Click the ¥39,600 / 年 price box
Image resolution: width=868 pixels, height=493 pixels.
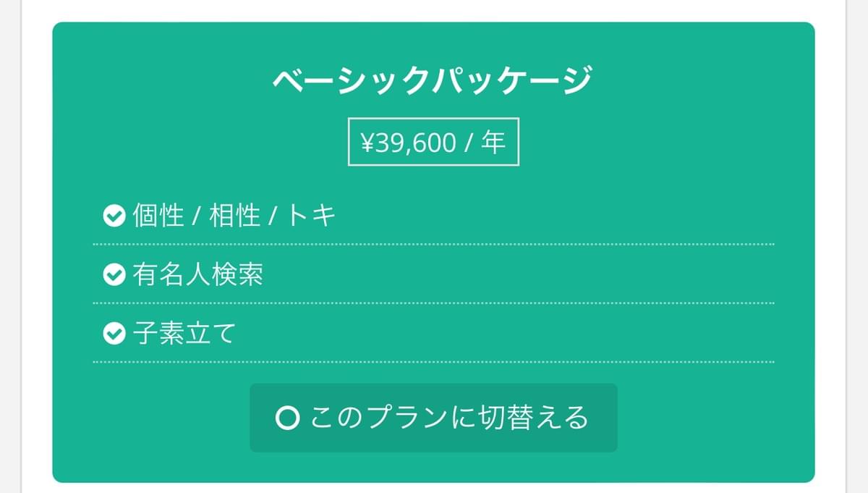(433, 142)
